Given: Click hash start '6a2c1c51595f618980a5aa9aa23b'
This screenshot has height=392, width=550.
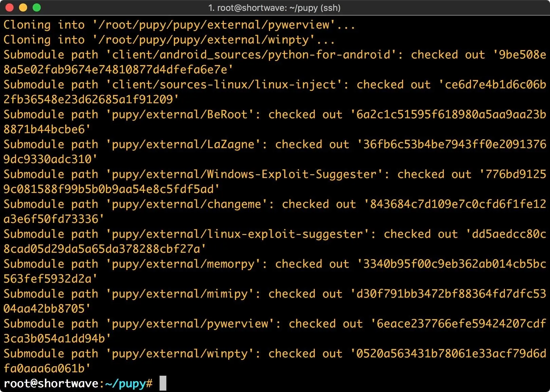Looking at the screenshot, I should point(452,114).
